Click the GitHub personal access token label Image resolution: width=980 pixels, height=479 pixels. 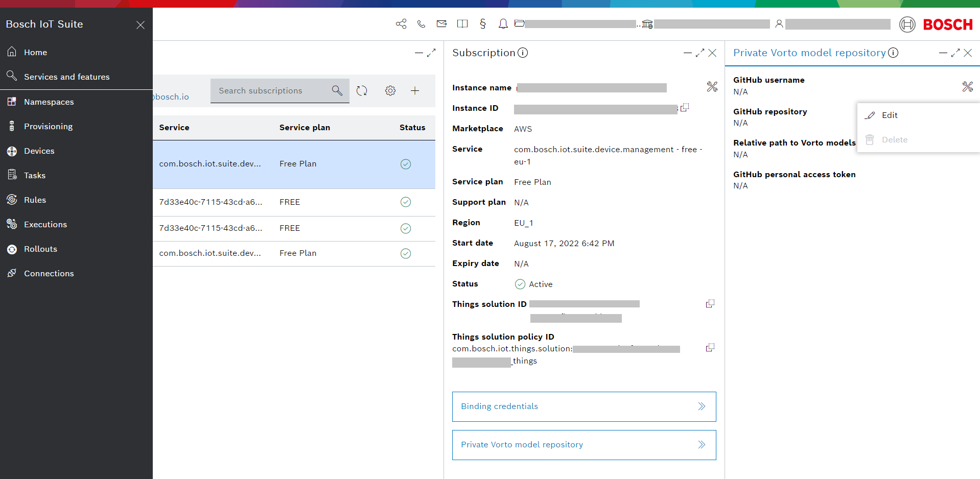(x=795, y=175)
